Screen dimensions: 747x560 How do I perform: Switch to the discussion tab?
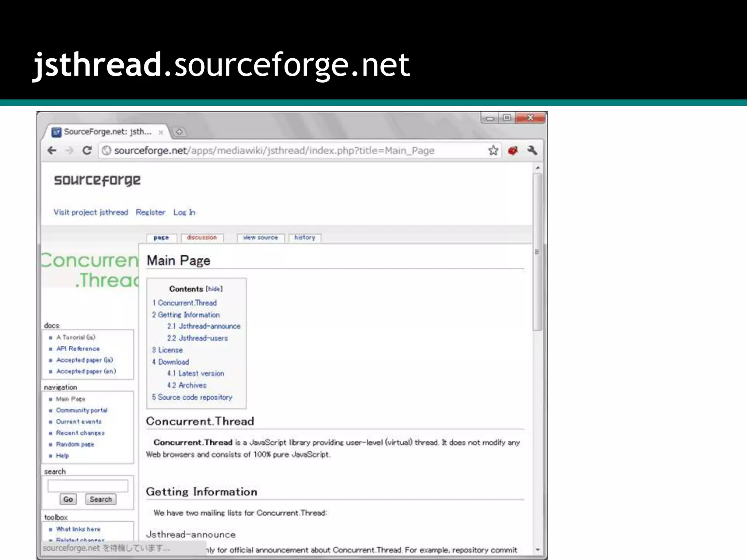pyautogui.click(x=202, y=238)
